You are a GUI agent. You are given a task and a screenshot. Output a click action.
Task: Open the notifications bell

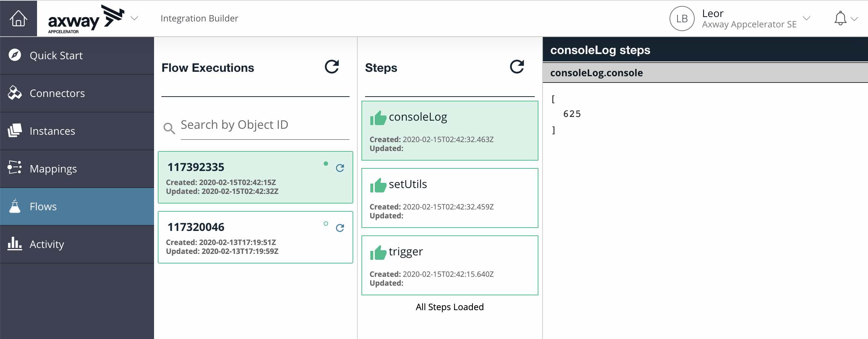840,18
